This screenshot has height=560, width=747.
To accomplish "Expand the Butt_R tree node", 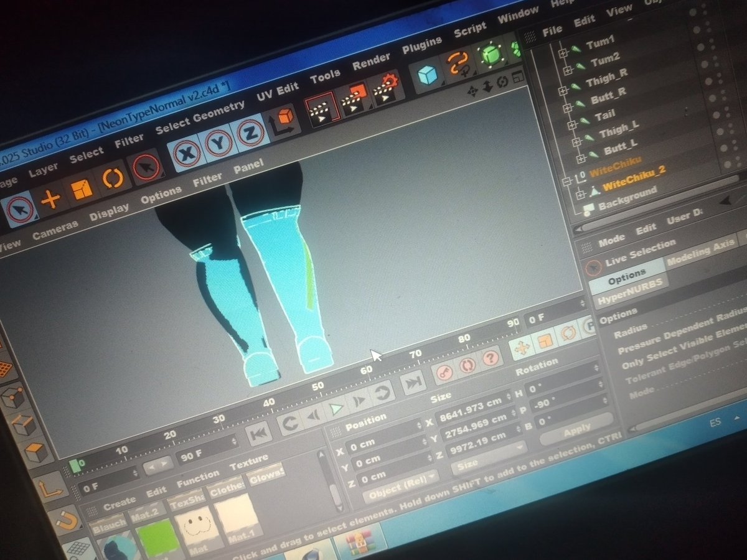I will pos(567,108).
